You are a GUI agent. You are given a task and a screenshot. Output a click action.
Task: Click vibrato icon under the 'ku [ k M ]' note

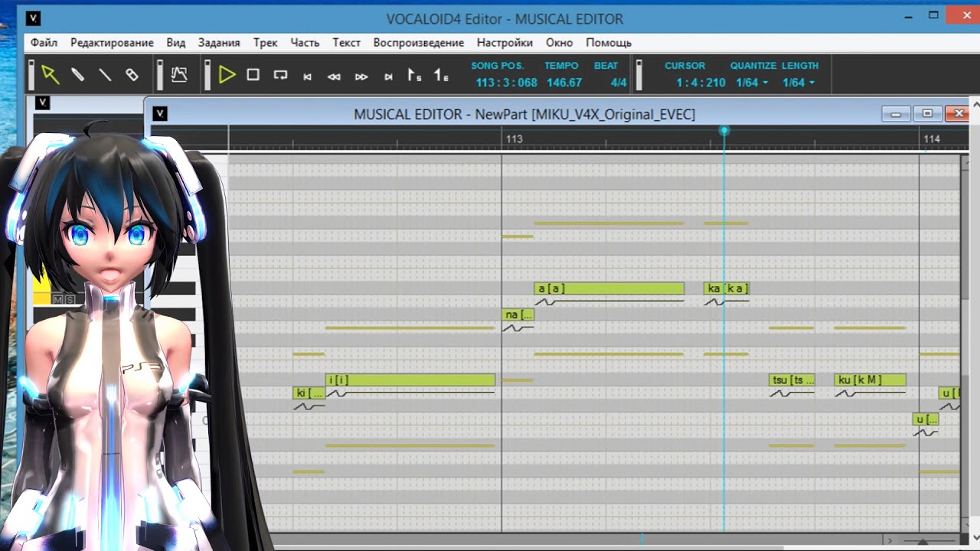pos(846,393)
